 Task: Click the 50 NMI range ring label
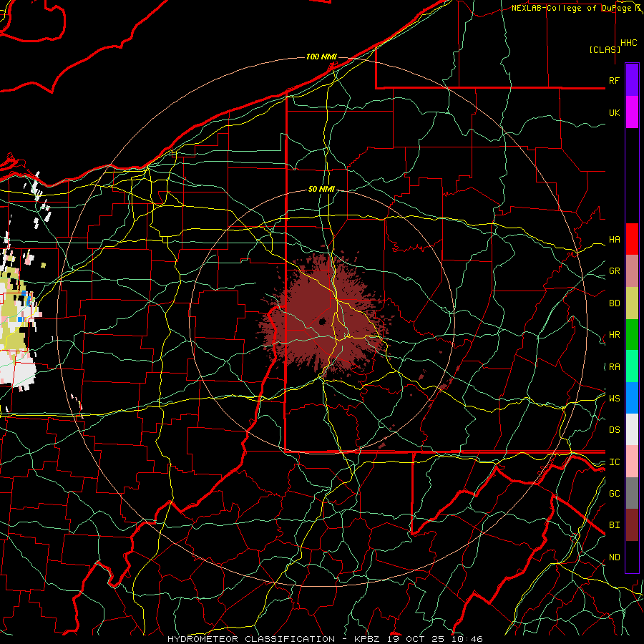point(321,189)
